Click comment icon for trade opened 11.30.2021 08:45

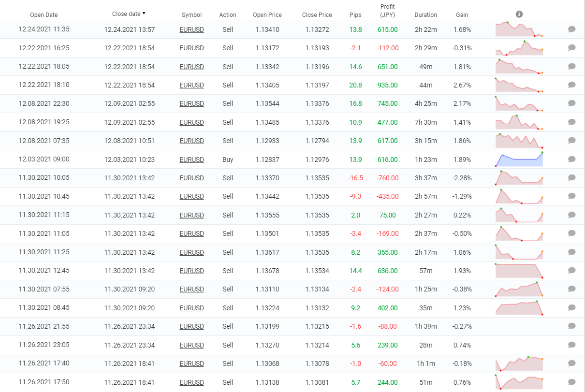(571, 308)
